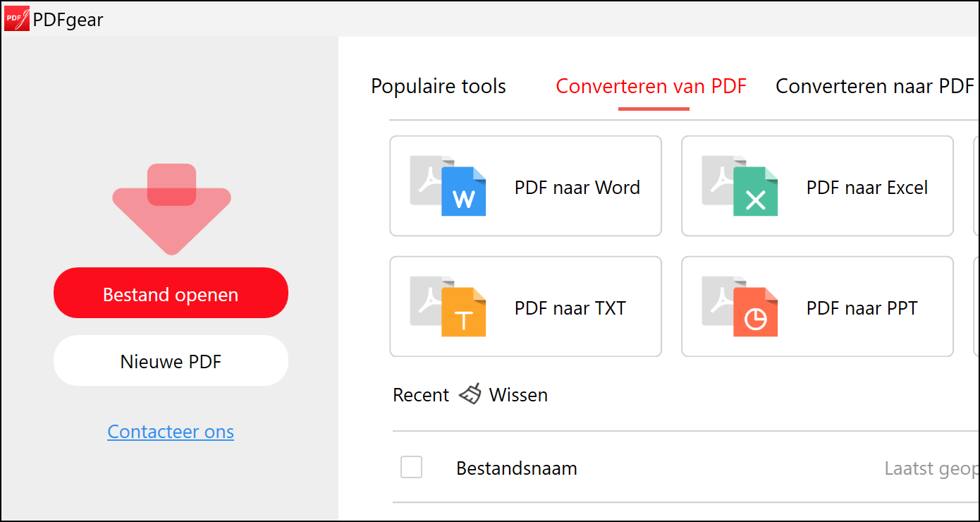980x522 pixels.
Task: Click the large red download arrow graphic
Action: point(171,209)
